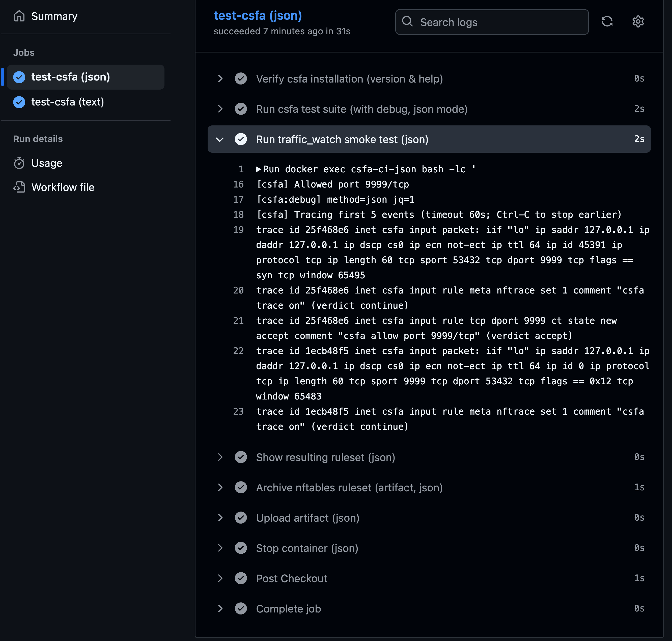Image resolution: width=672 pixels, height=641 pixels.
Task: Open 'Stop container (json)' step title
Action: [x=307, y=548]
